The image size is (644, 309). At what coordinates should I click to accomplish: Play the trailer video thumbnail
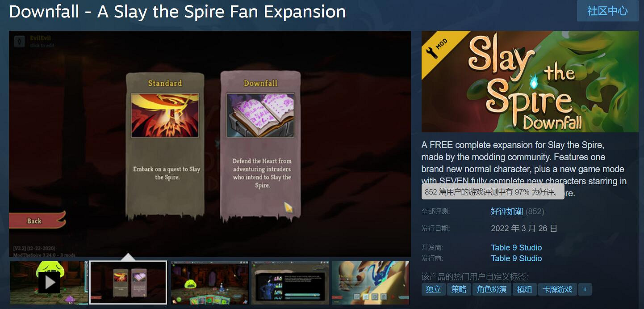[49, 283]
